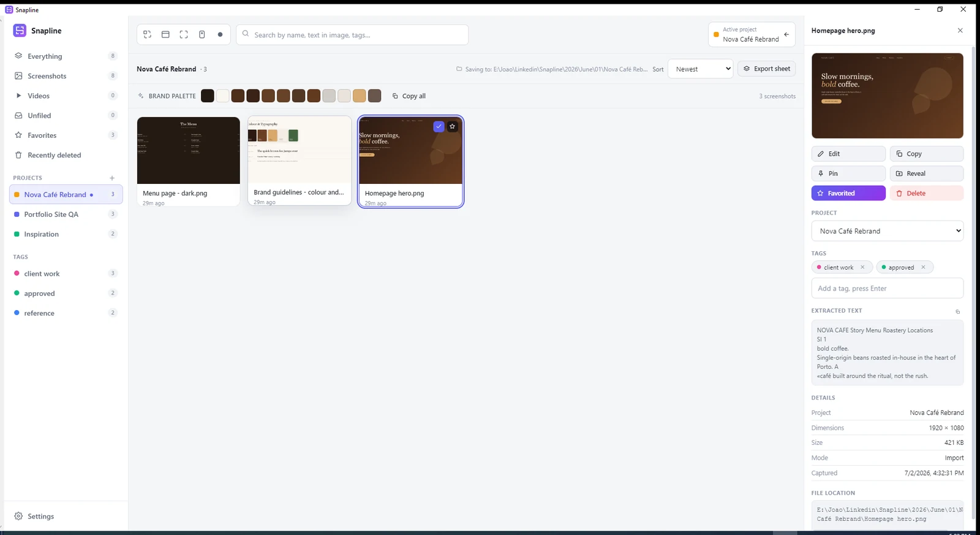Choose the window capture tool icon
The height and width of the screenshot is (535, 980).
pyautogui.click(x=165, y=35)
